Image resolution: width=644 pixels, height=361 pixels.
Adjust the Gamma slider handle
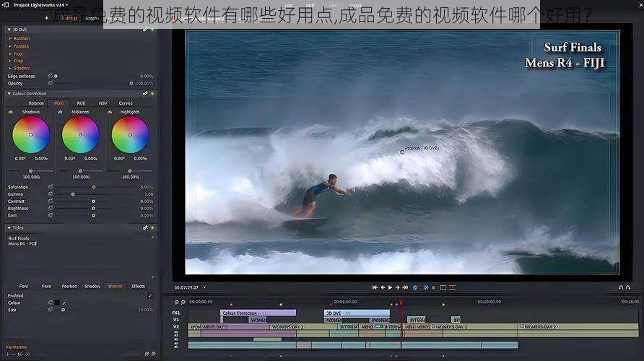[73, 194]
